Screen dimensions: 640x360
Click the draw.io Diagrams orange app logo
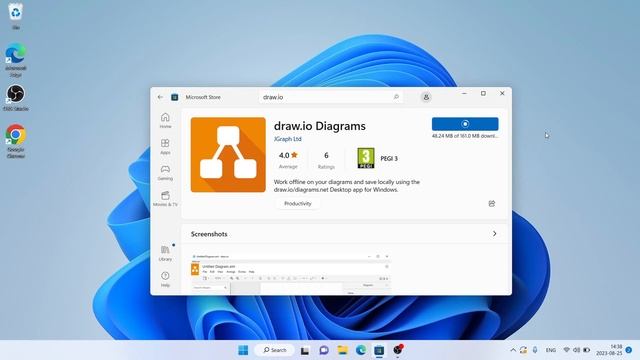[228, 155]
